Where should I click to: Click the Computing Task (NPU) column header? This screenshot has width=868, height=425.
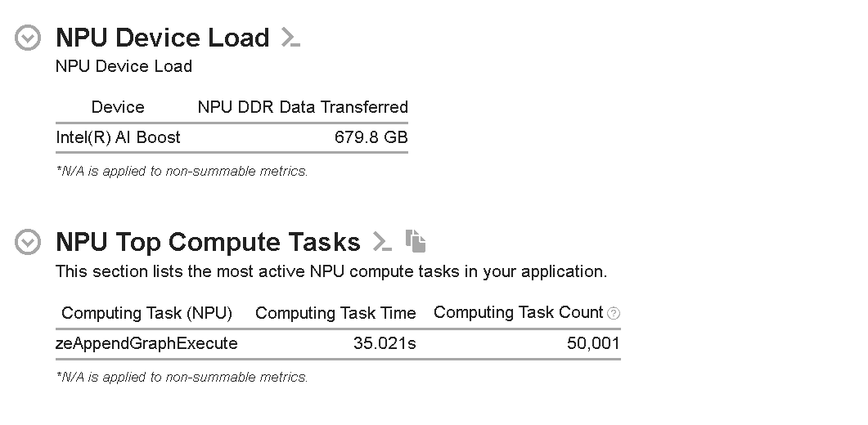coord(147,313)
